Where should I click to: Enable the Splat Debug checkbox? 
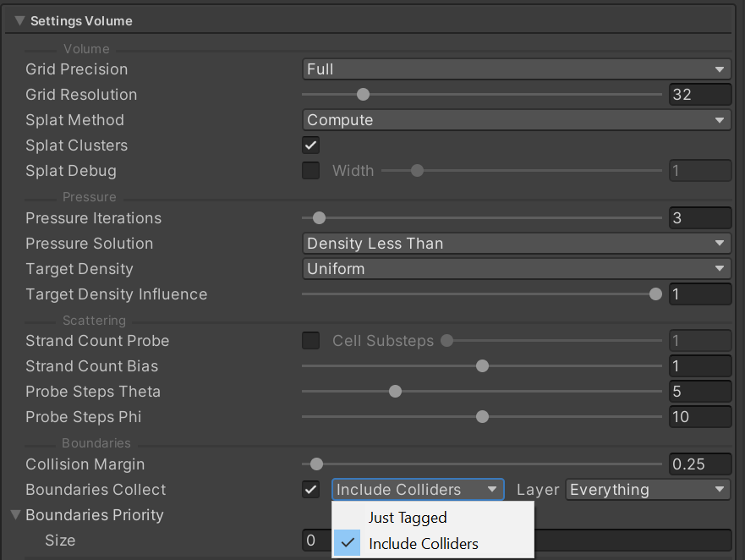[311, 171]
